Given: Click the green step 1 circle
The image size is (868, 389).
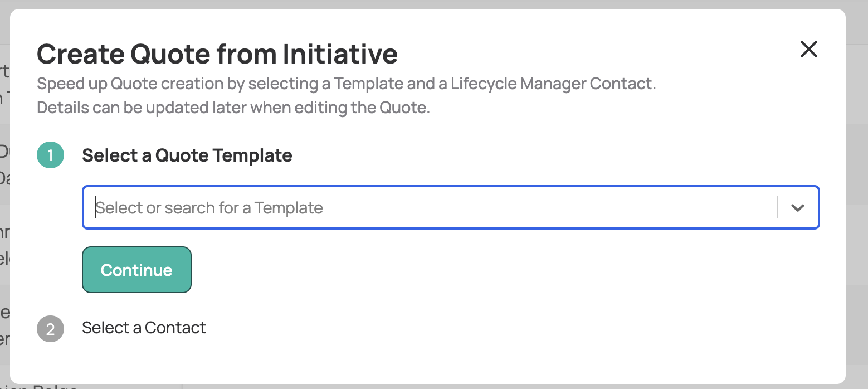Looking at the screenshot, I should [51, 155].
